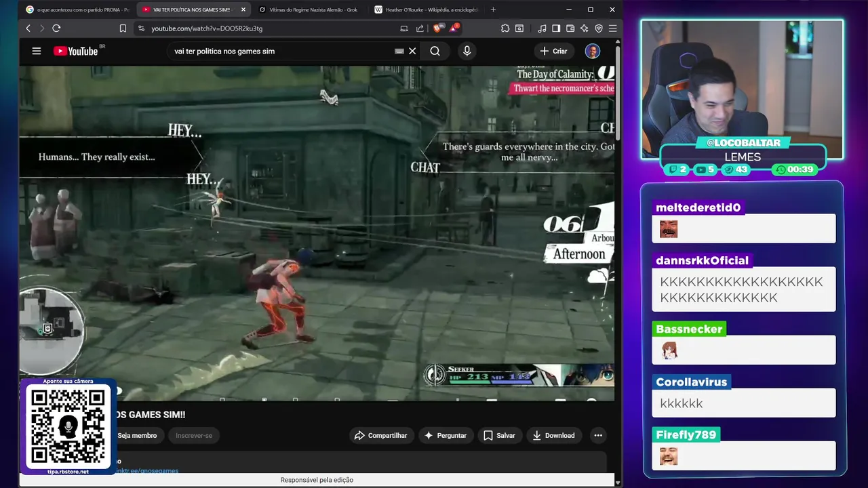Click the music note playlist icon

(542, 28)
